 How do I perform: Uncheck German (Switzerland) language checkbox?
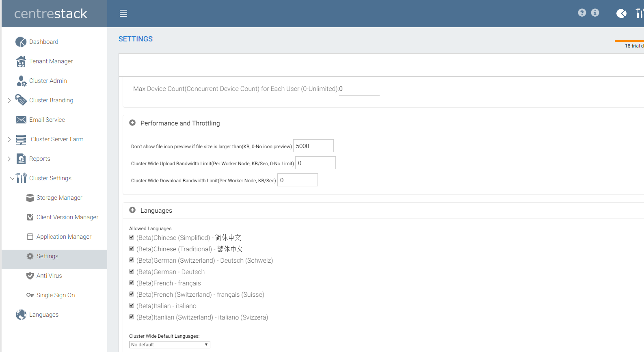click(132, 260)
